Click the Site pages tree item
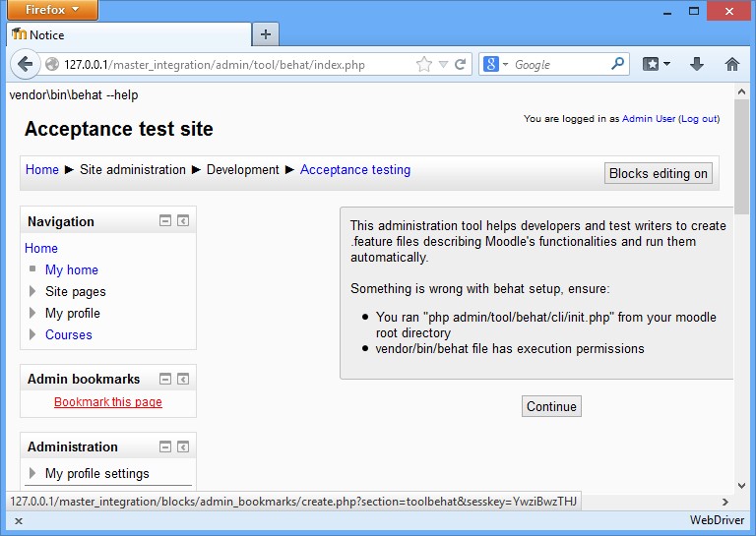 coord(75,291)
